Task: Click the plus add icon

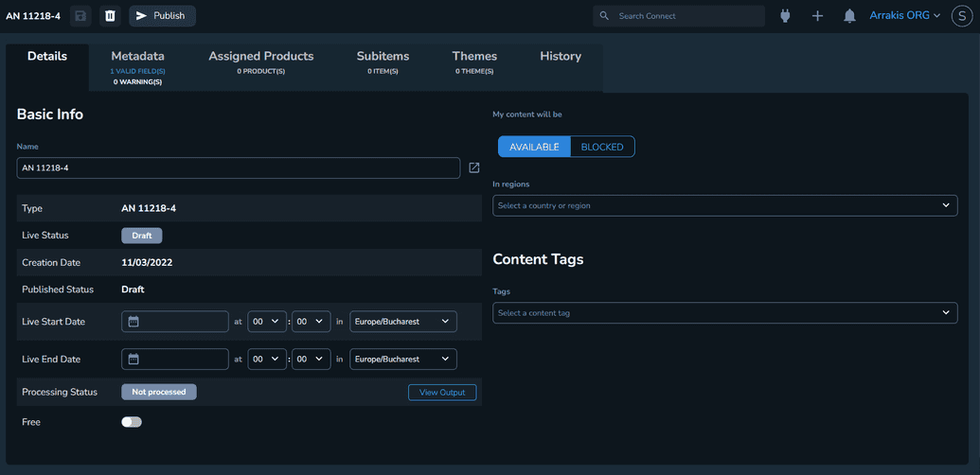Action: point(817,16)
